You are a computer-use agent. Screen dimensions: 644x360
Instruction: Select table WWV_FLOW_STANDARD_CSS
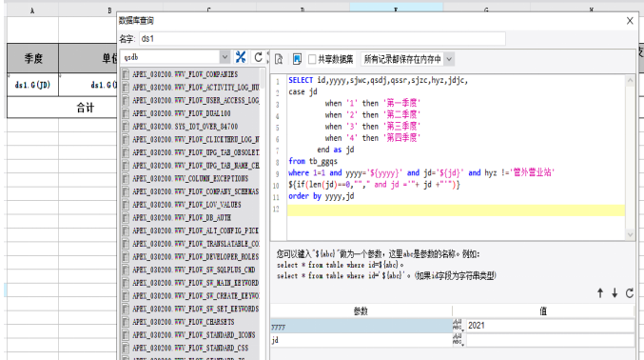point(190,348)
